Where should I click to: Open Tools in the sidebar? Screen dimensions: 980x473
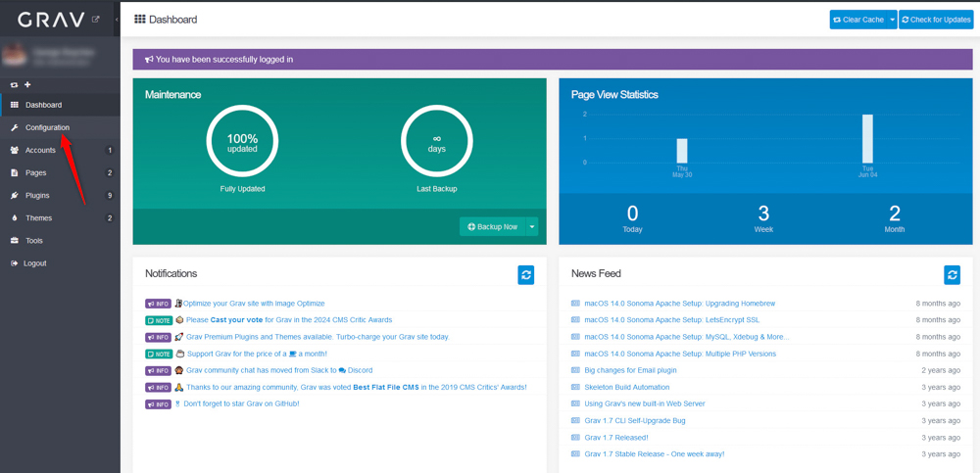[x=60, y=241]
